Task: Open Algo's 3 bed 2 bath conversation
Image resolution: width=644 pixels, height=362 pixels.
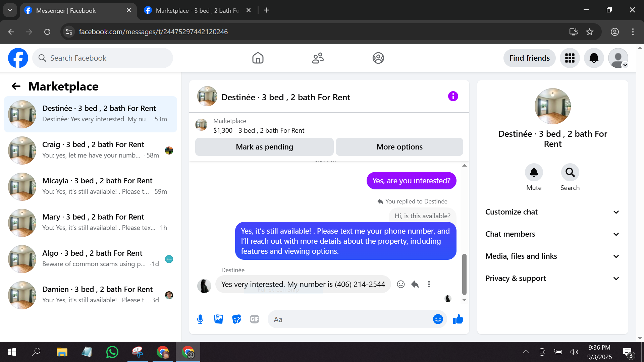Action: click(x=91, y=259)
